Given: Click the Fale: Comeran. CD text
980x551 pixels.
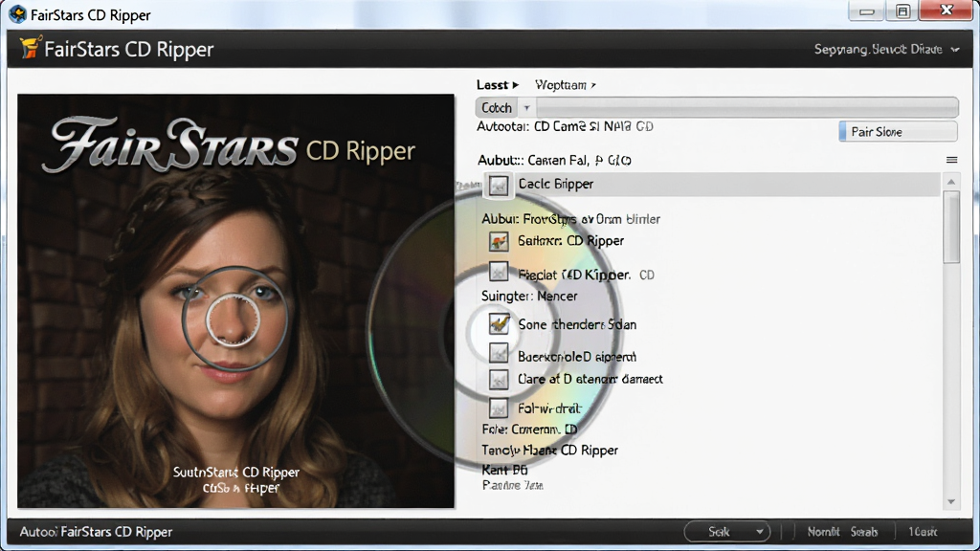Looking at the screenshot, I should (529, 430).
